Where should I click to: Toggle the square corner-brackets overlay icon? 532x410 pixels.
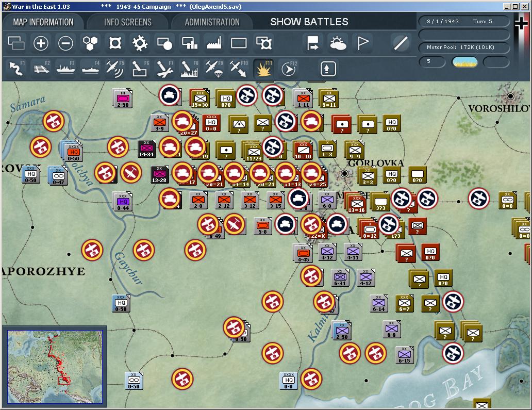click(x=115, y=43)
